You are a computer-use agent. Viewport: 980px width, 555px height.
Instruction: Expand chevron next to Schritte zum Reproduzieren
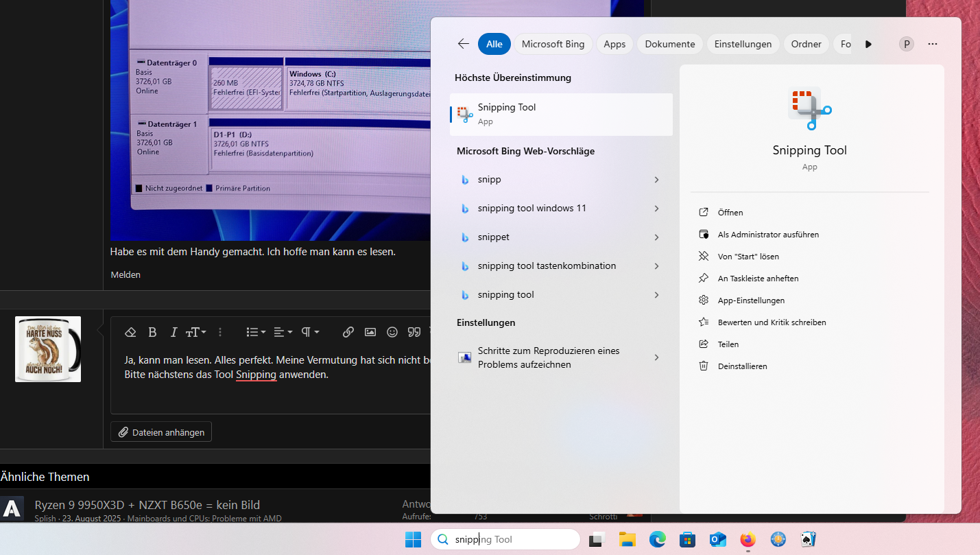(656, 357)
